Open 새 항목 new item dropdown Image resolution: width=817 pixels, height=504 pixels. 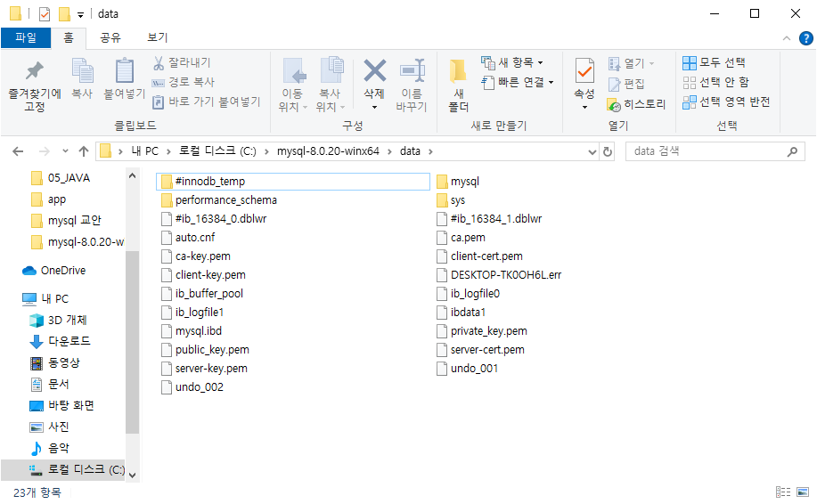[511, 63]
